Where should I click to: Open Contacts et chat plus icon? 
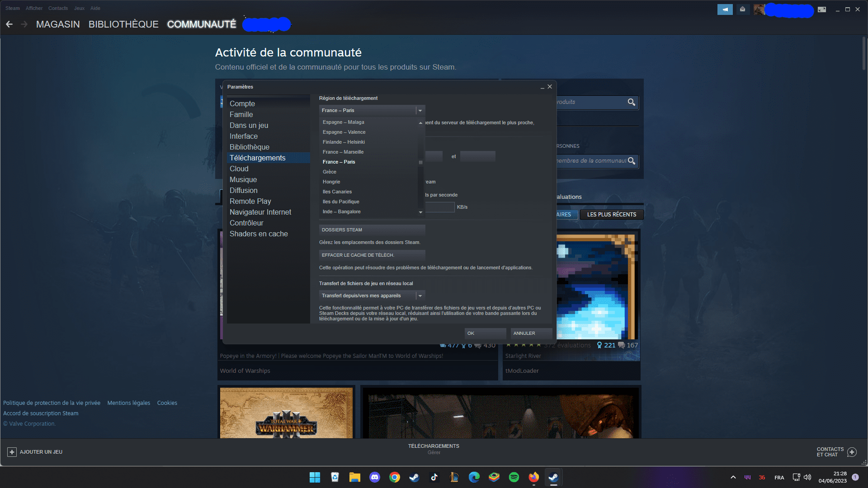tap(852, 452)
